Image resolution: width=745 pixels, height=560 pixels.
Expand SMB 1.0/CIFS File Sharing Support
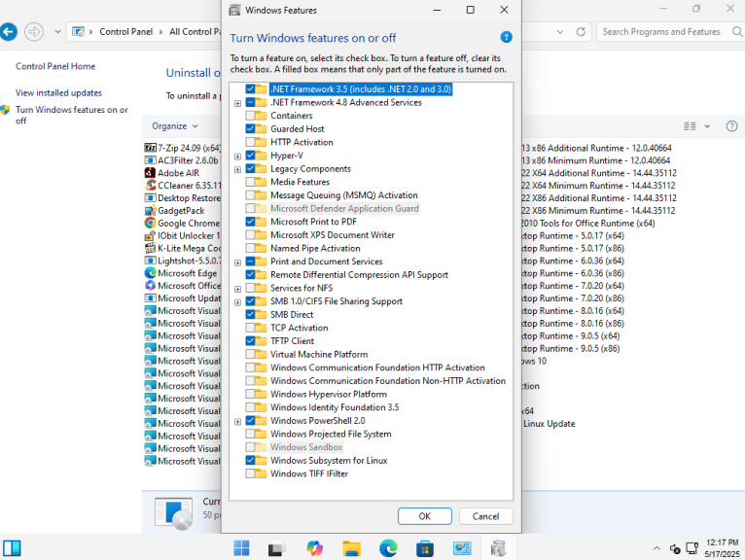[x=237, y=302]
